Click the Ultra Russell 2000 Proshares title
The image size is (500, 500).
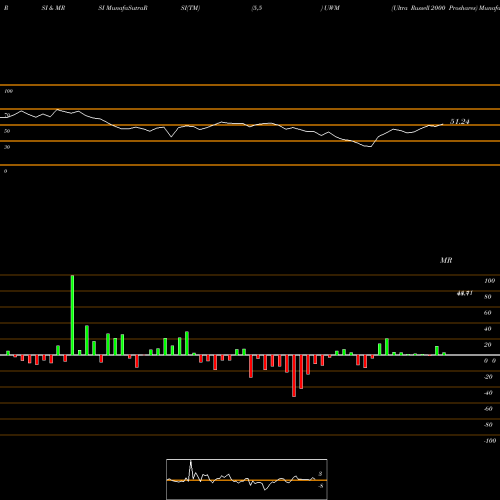[435, 8]
